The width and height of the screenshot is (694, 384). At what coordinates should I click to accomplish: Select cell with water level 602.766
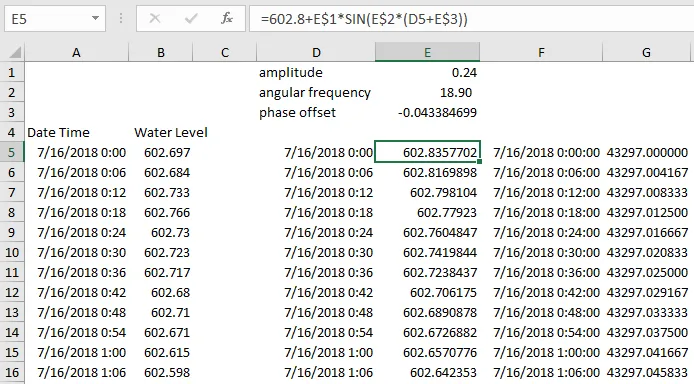pos(161,212)
